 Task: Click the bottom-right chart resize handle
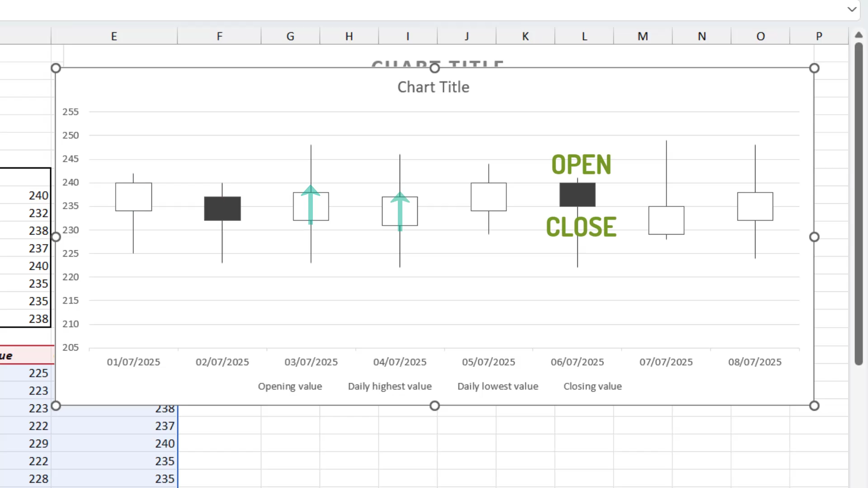pos(814,406)
